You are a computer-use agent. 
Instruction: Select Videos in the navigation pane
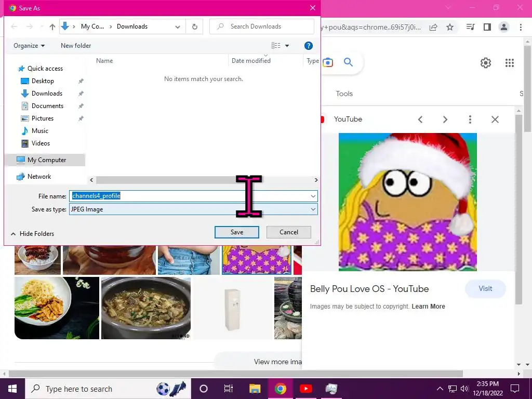[x=41, y=143]
